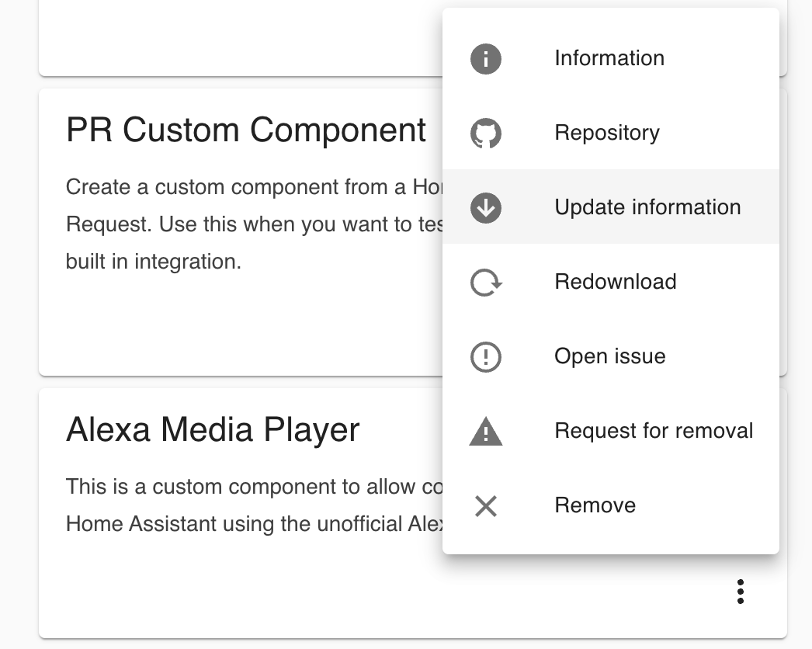Click the GitHub Repository icon

[x=486, y=133]
